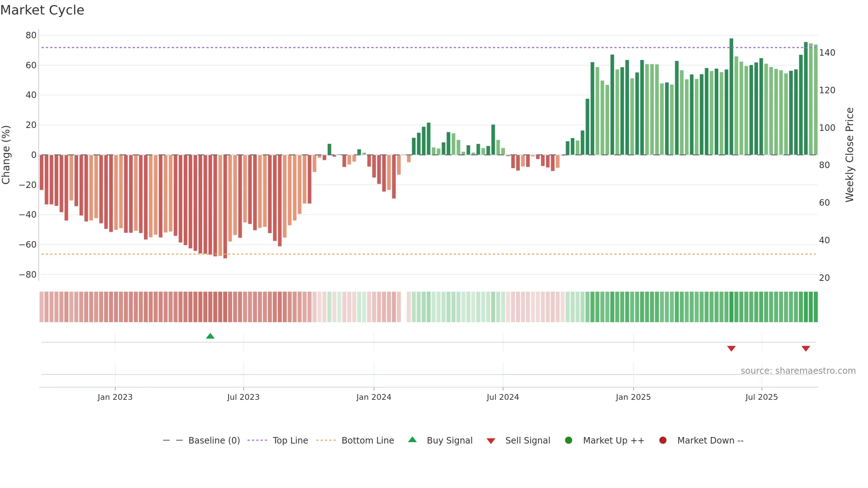Click the −80 tick on the left axis

[x=28, y=275]
